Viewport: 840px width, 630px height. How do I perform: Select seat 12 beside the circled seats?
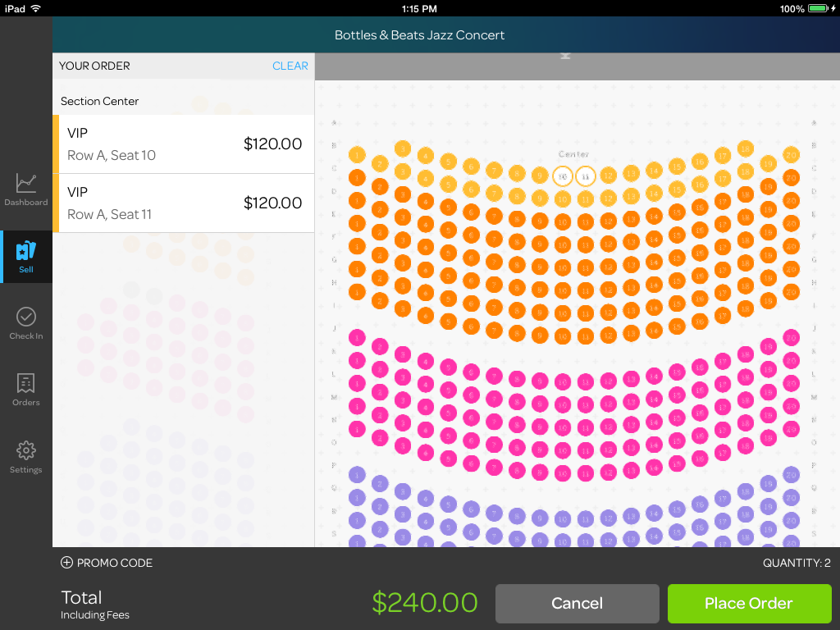(608, 176)
